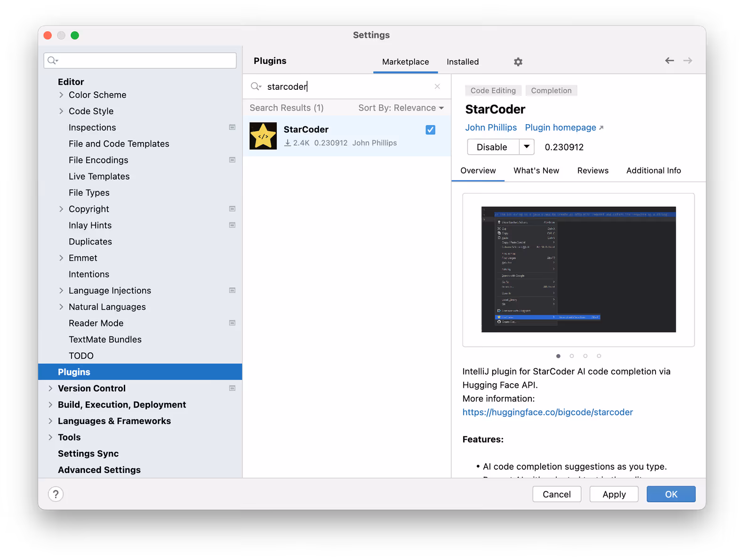
Task: Open the What's New tab
Action: 536,171
